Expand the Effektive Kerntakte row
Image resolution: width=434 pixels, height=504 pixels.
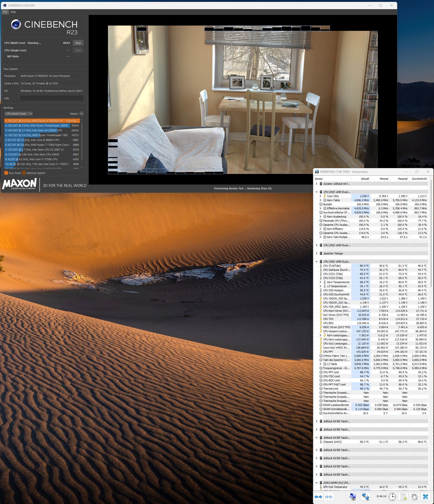tap(320, 208)
